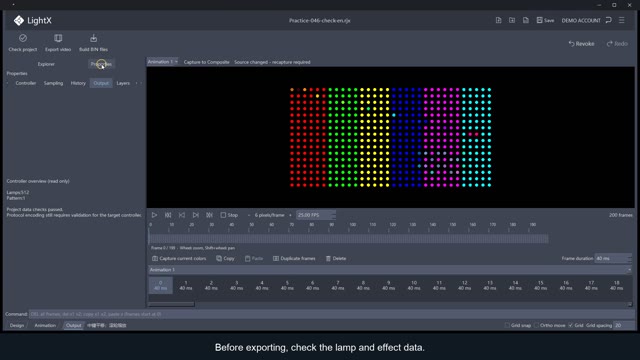The width and height of the screenshot is (640, 360).
Task: Click the Redo button
Action: click(617, 44)
